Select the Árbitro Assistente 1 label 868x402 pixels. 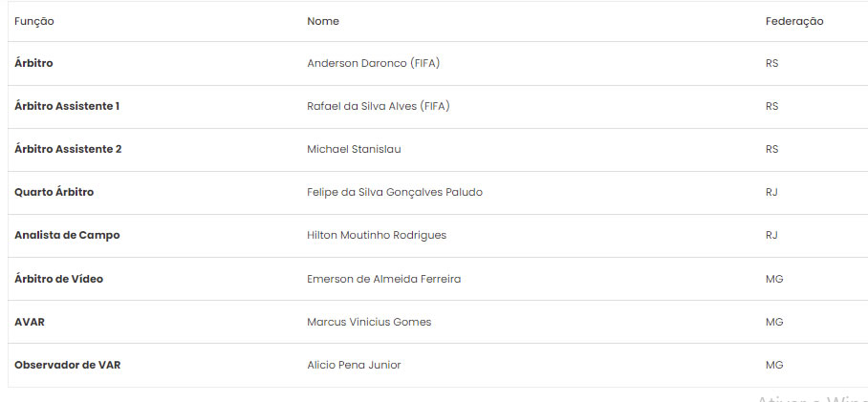point(67,106)
